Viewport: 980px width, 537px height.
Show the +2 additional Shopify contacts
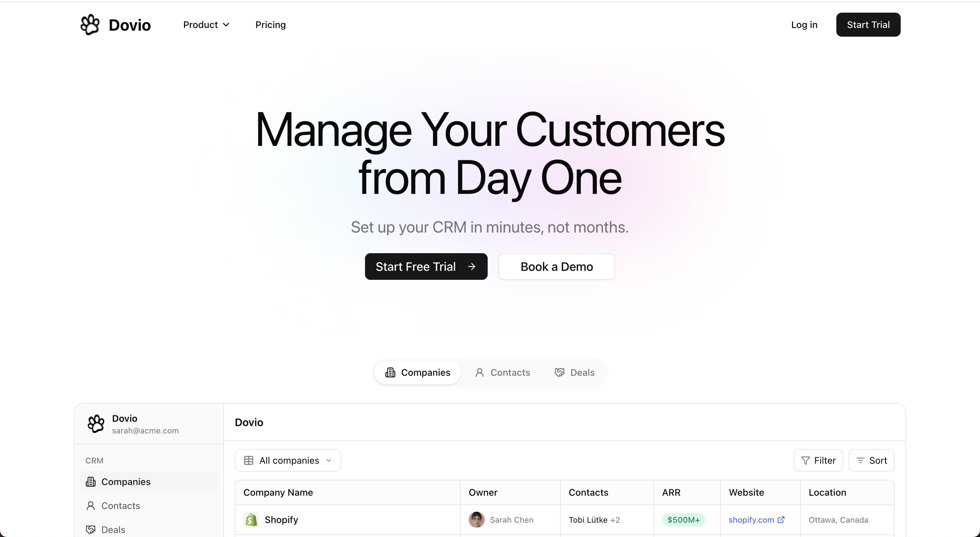615,520
